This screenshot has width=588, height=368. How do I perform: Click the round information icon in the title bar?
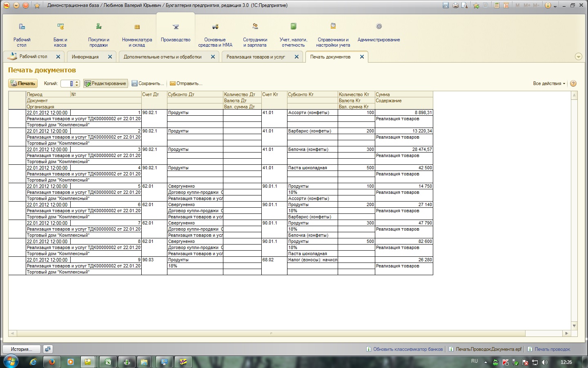pyautogui.click(x=548, y=5)
